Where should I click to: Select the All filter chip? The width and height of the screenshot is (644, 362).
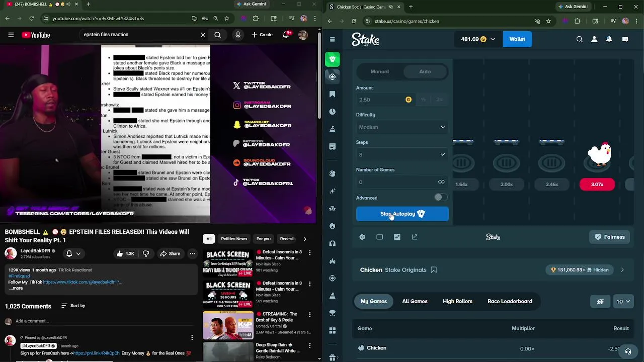(209, 239)
